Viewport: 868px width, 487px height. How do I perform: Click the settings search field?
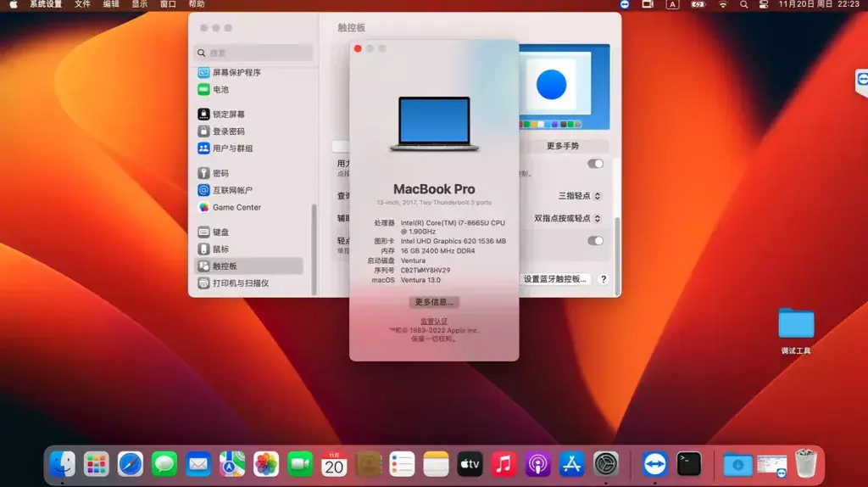click(253, 53)
